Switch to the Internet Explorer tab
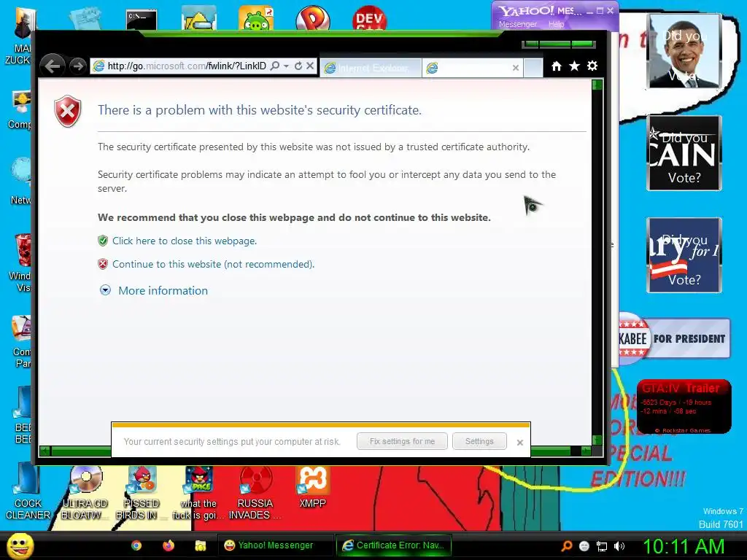Viewport: 747px width, 560px height. [x=371, y=68]
